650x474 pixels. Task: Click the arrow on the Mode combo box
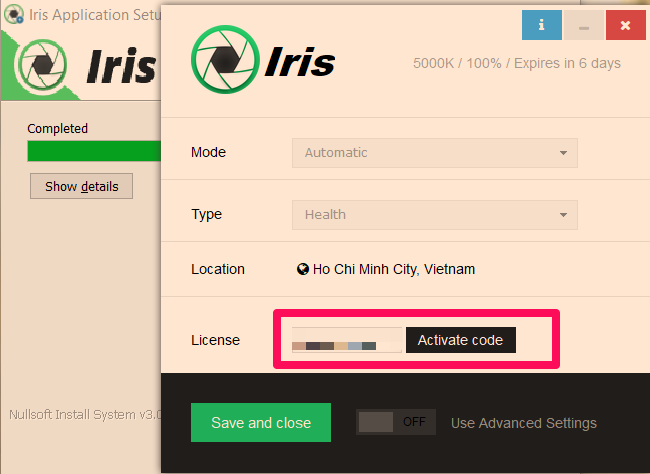(x=564, y=153)
